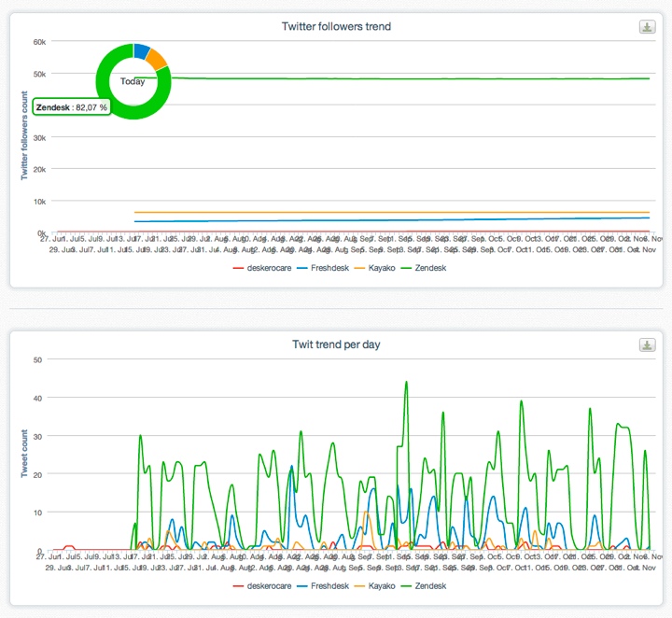The image size is (672, 618).
Task: Click the tallest Zendesk tweet peak
Action: click(x=406, y=383)
